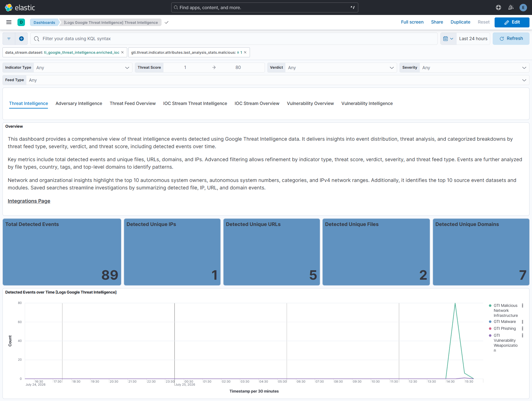Image resolution: width=532 pixels, height=401 pixels.
Task: Remove the data_stream.dataset filter pill
Action: pos(122,52)
